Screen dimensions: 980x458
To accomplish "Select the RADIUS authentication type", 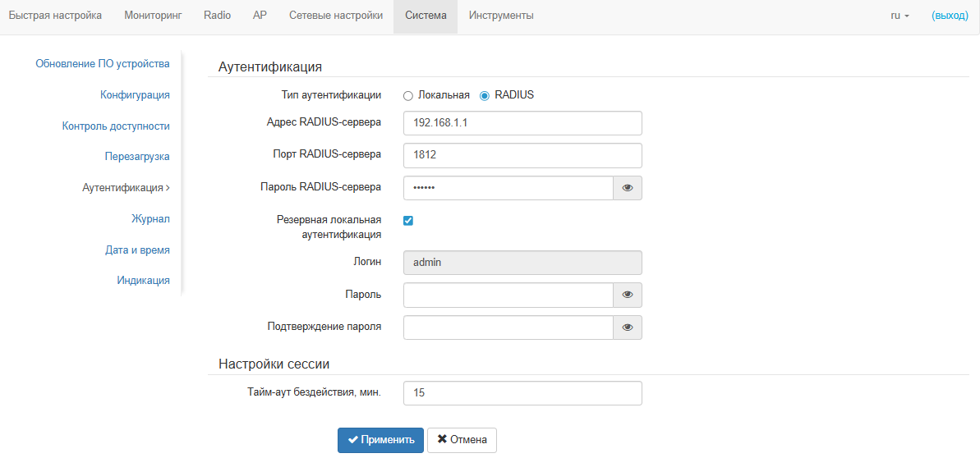I will coord(485,95).
